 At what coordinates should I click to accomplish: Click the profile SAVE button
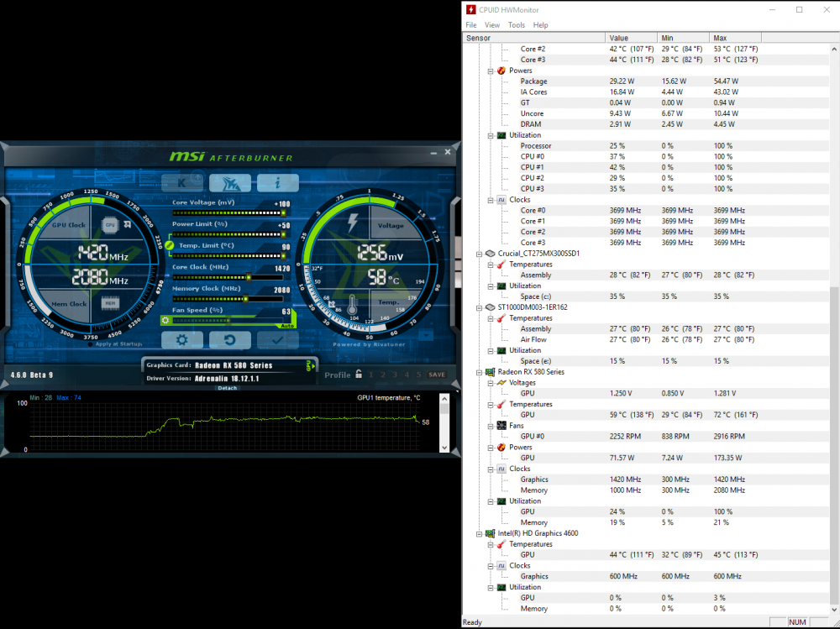point(437,375)
